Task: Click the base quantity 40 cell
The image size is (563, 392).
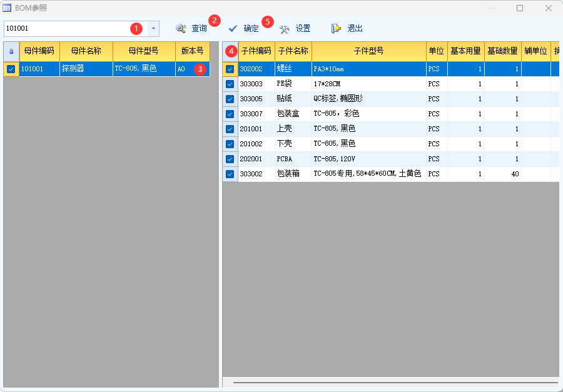Action: 503,174
